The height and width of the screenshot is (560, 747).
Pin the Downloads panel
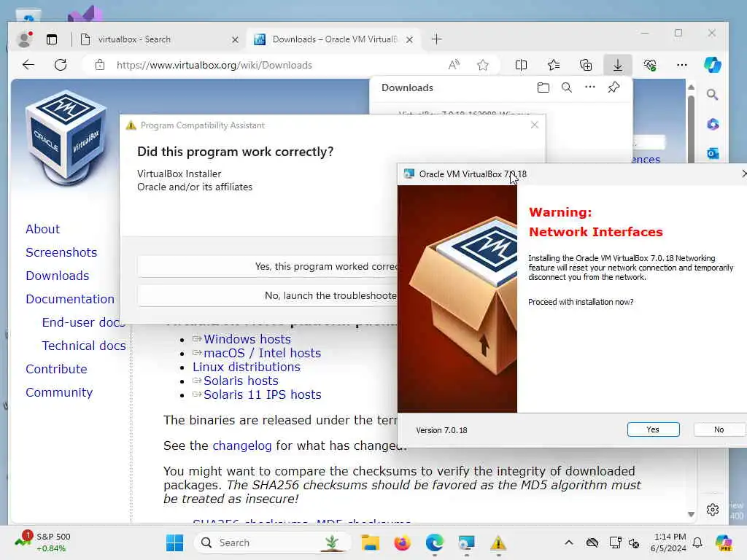click(614, 87)
